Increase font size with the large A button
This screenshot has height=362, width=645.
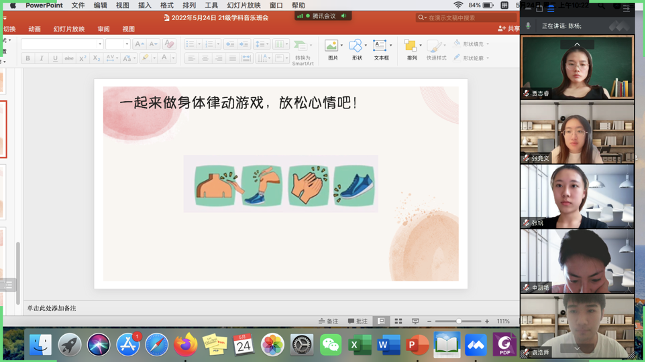pyautogui.click(x=139, y=44)
